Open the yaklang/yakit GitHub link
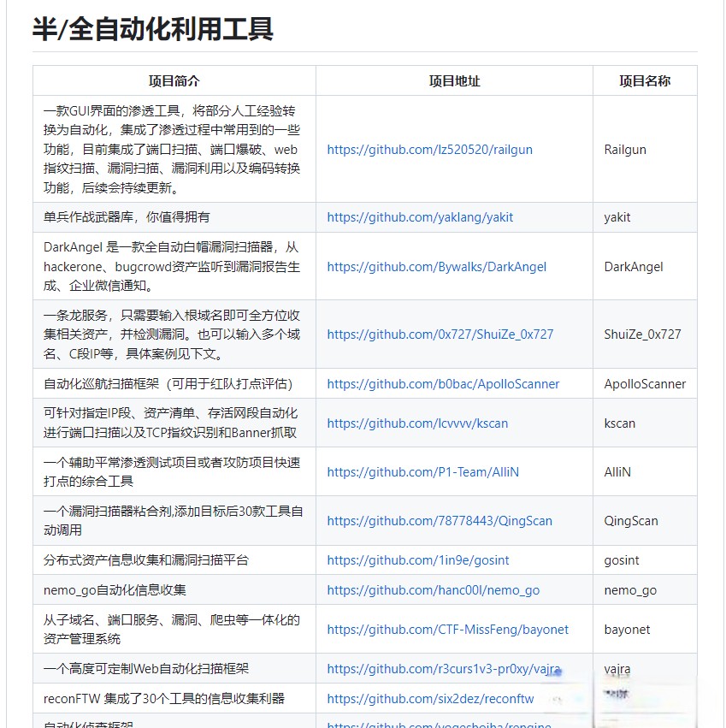This screenshot has width=726, height=728. click(420, 217)
